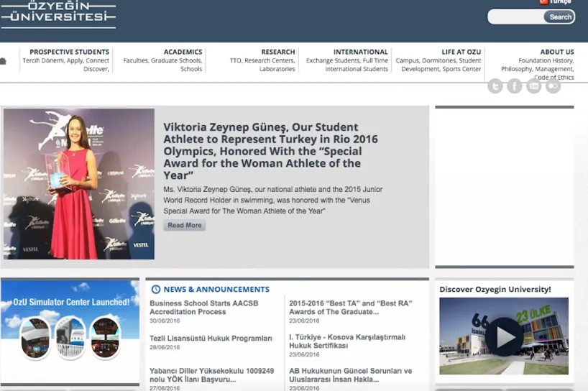Image resolution: width=588 pixels, height=391 pixels.
Task: Click the right cockpit simulator oval image
Action: (106, 337)
